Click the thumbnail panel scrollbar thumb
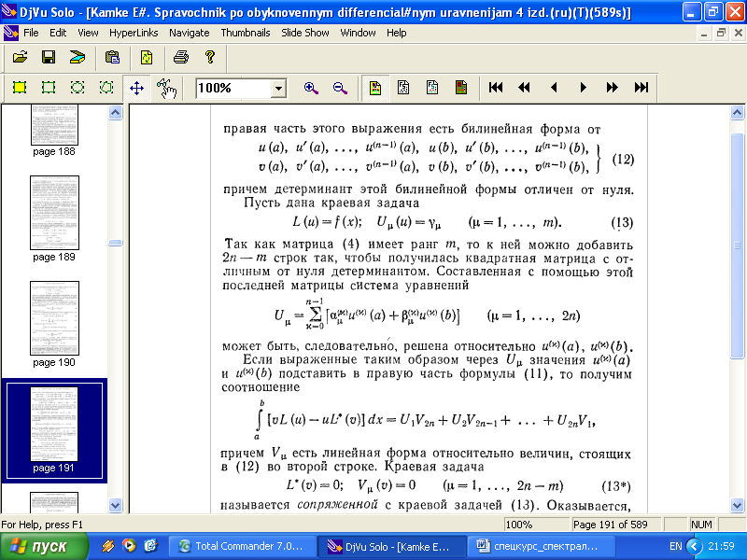Image resolution: width=747 pixels, height=560 pixels. tap(115, 243)
